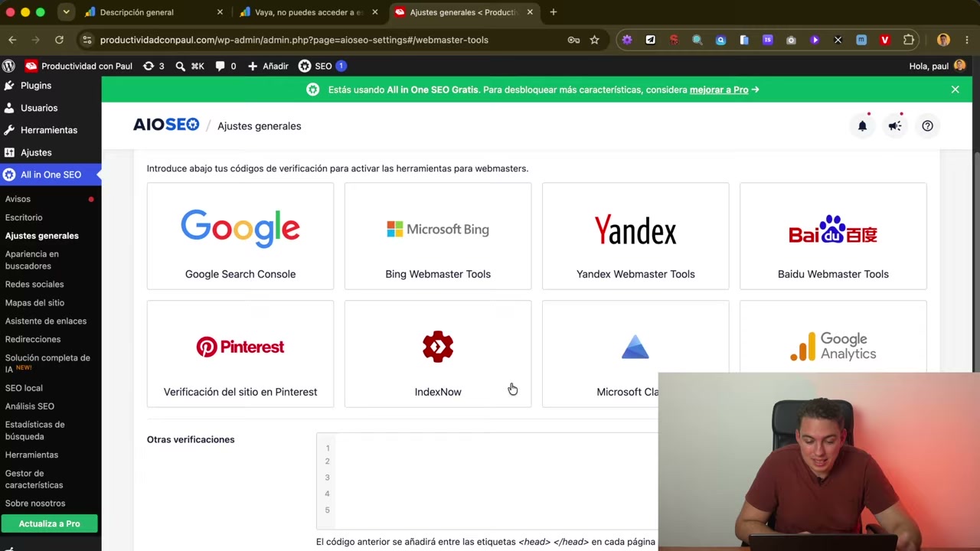
Task: Click the AIOSEO logo
Action: coord(166,125)
